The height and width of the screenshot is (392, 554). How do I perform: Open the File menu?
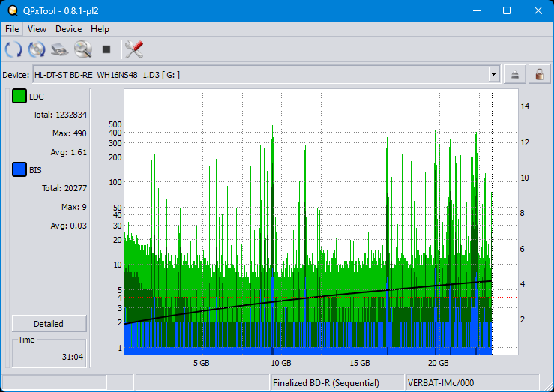tap(12, 29)
